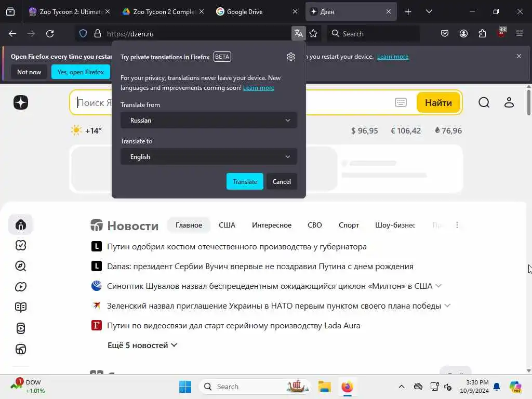Open the sidebar video play icon

coord(21,287)
